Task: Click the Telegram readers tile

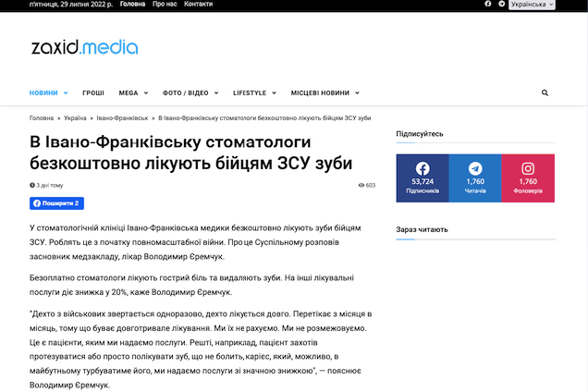Action: 475,178
